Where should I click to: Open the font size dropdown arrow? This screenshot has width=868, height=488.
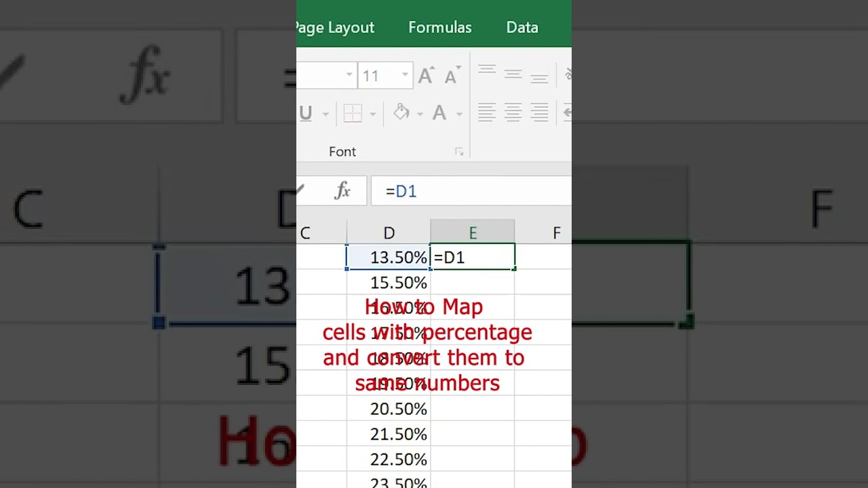pyautogui.click(x=405, y=75)
